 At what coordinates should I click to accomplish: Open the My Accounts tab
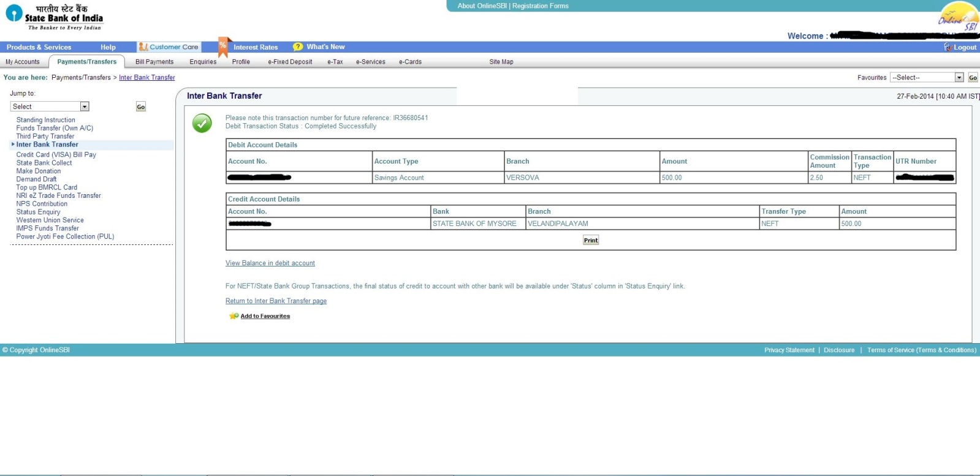click(x=23, y=62)
